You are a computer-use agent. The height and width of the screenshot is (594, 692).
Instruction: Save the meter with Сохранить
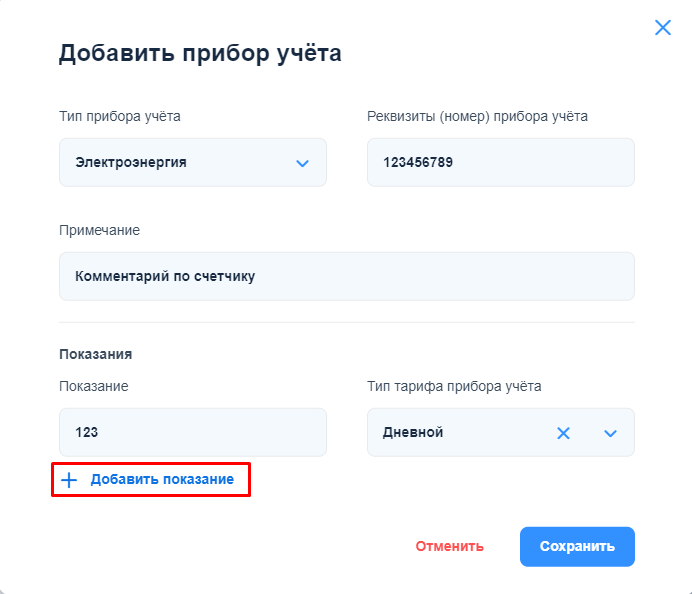pos(577,547)
